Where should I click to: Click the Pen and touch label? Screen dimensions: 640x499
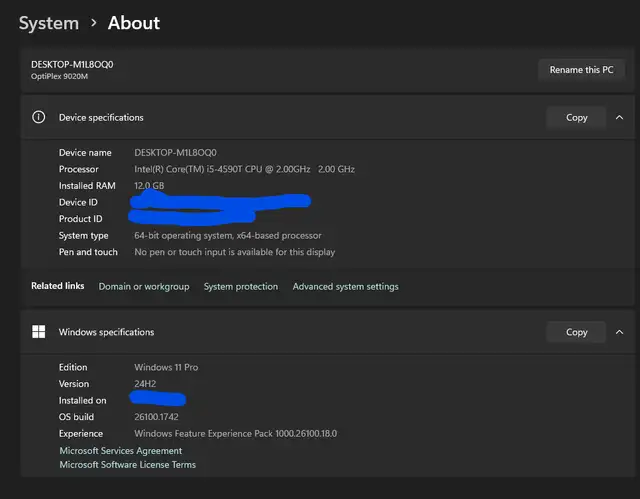tap(88, 252)
